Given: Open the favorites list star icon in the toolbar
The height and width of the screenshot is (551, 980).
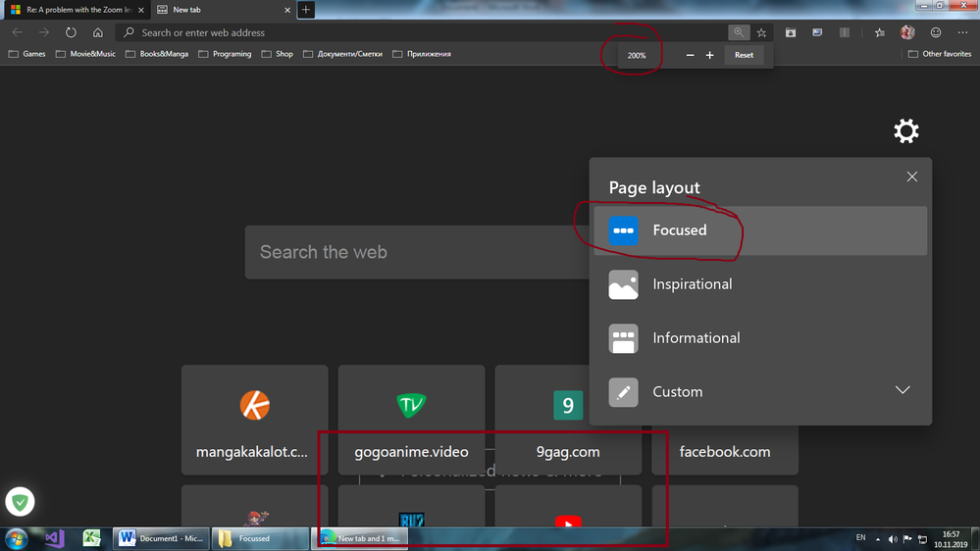Looking at the screenshot, I should (879, 32).
